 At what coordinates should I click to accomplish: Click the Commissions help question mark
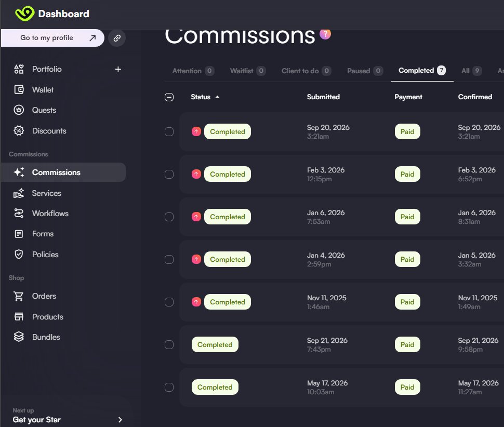[325, 34]
